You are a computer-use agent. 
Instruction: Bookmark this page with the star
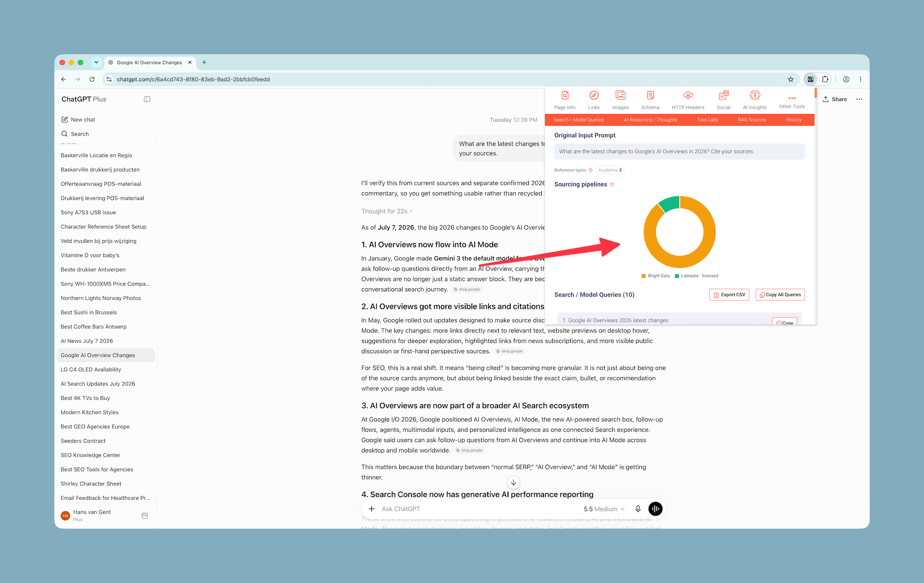[790, 79]
